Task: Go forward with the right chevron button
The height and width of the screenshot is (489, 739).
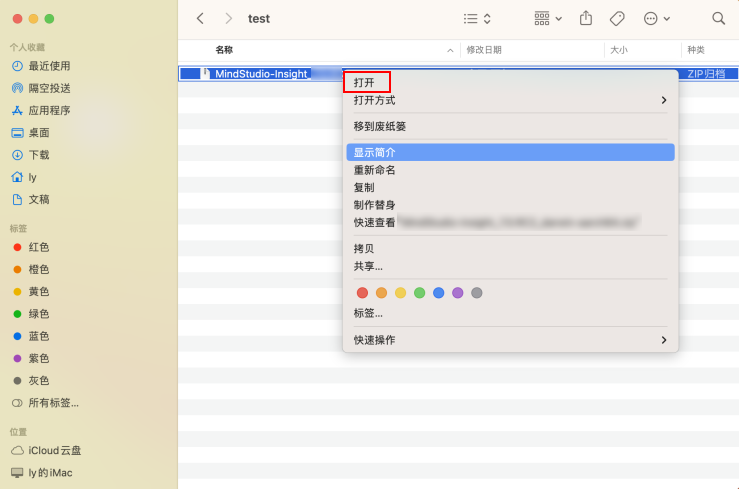Action: click(229, 18)
